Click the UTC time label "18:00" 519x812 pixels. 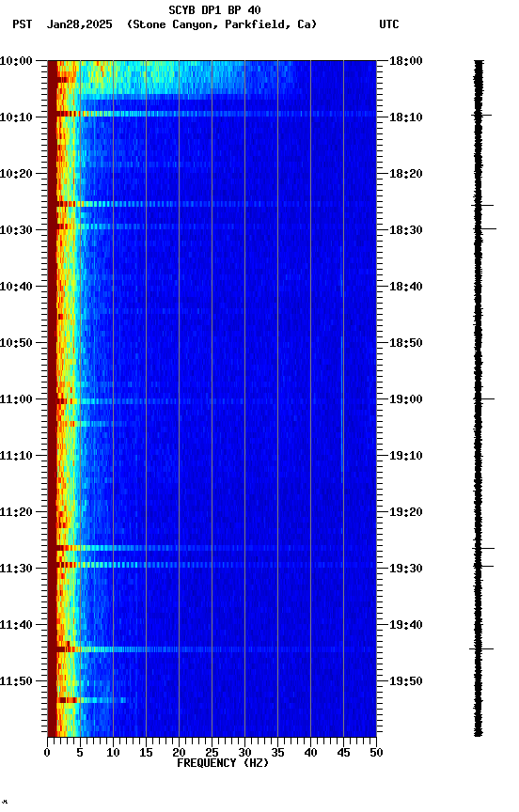(x=406, y=61)
